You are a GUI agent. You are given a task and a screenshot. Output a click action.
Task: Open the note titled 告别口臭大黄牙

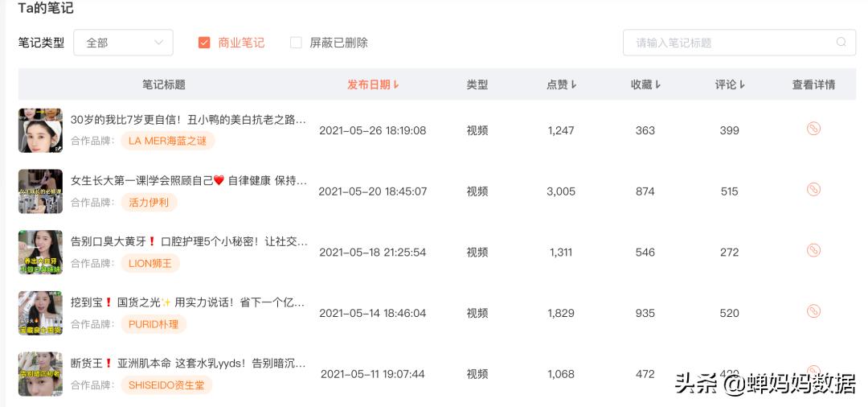coord(189,241)
